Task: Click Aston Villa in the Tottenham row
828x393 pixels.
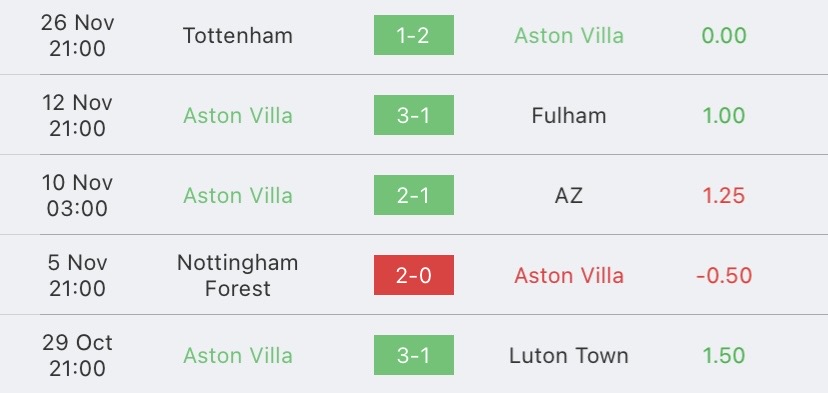Action: tap(569, 35)
